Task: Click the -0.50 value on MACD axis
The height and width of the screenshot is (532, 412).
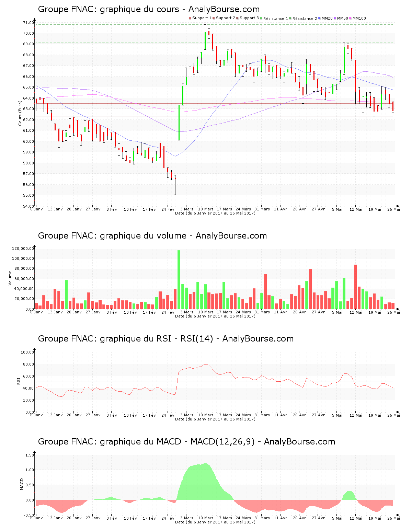Action: (x=30, y=515)
